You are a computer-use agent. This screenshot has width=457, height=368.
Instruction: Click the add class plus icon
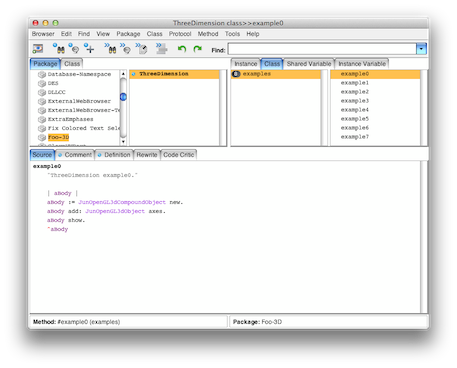click(x=89, y=49)
